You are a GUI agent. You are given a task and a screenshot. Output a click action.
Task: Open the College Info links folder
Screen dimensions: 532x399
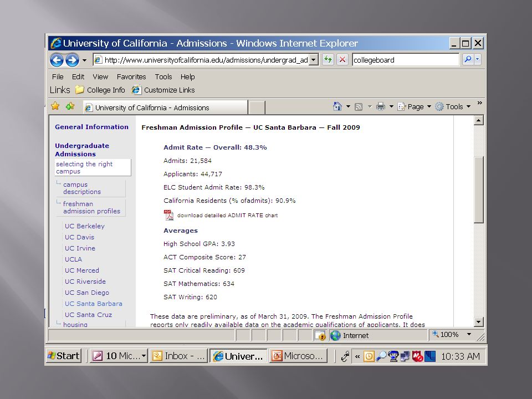(100, 90)
